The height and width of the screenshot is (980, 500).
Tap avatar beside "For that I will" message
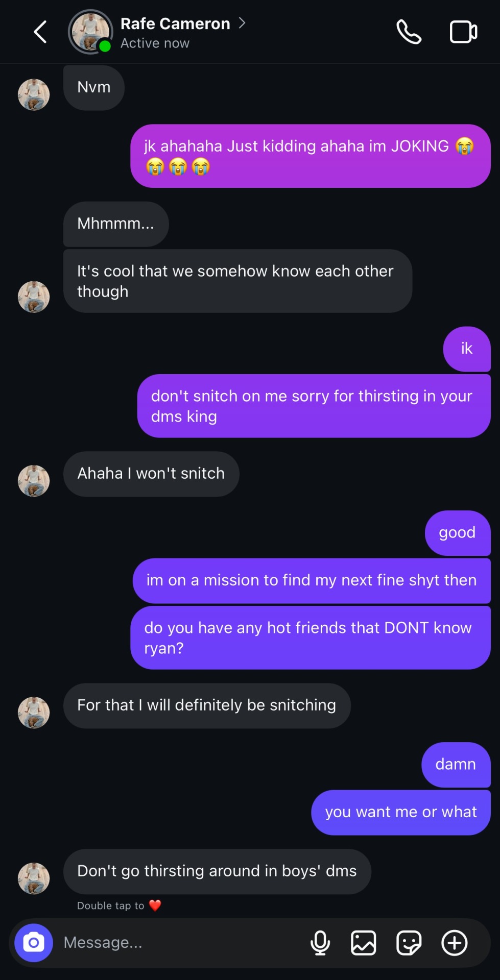[34, 712]
